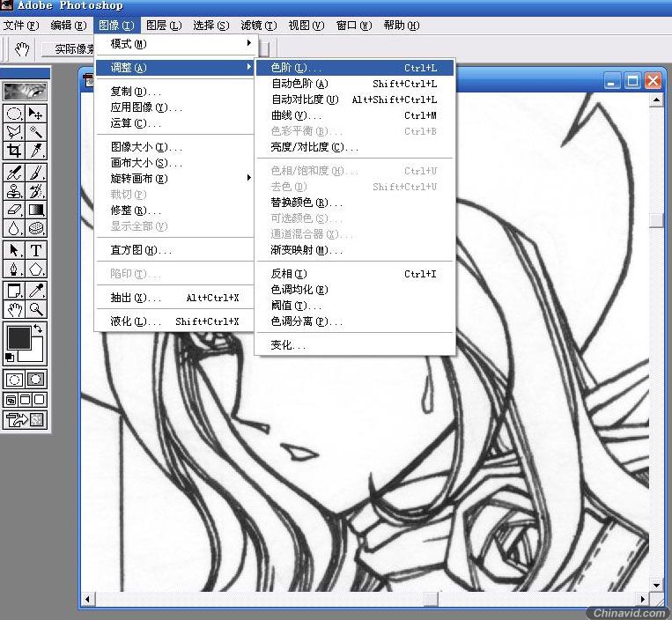
Task: Click the Adobe Online eye image atop toolbox
Action: point(25,92)
